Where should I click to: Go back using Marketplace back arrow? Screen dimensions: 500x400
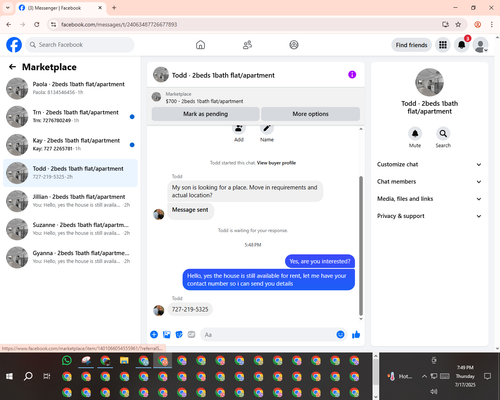point(12,67)
